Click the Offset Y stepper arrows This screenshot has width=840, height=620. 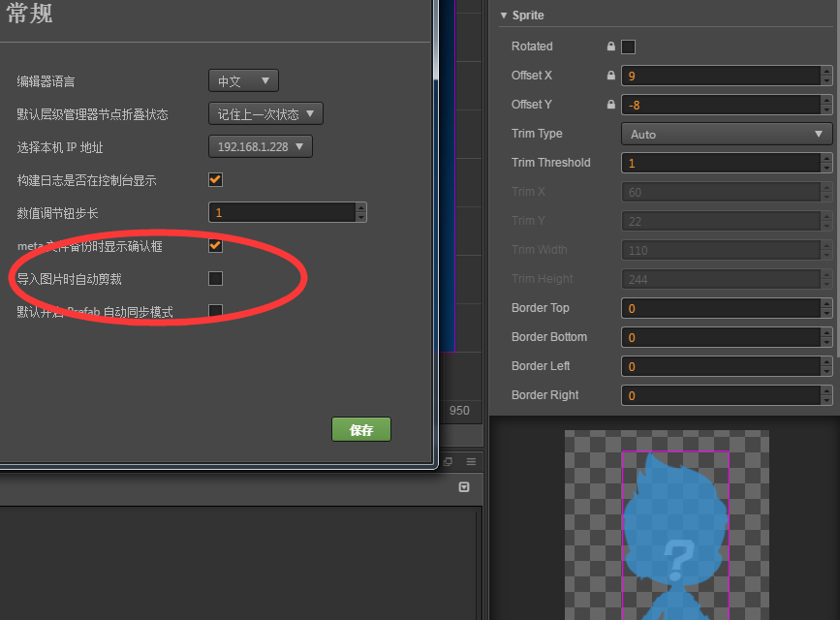[x=826, y=105]
